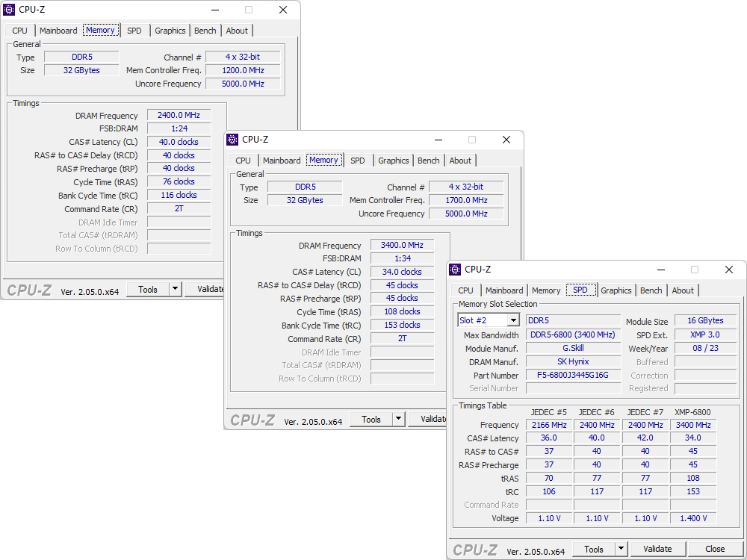Close the 2400 MHz CPU-Z window with the X

pos(283,10)
